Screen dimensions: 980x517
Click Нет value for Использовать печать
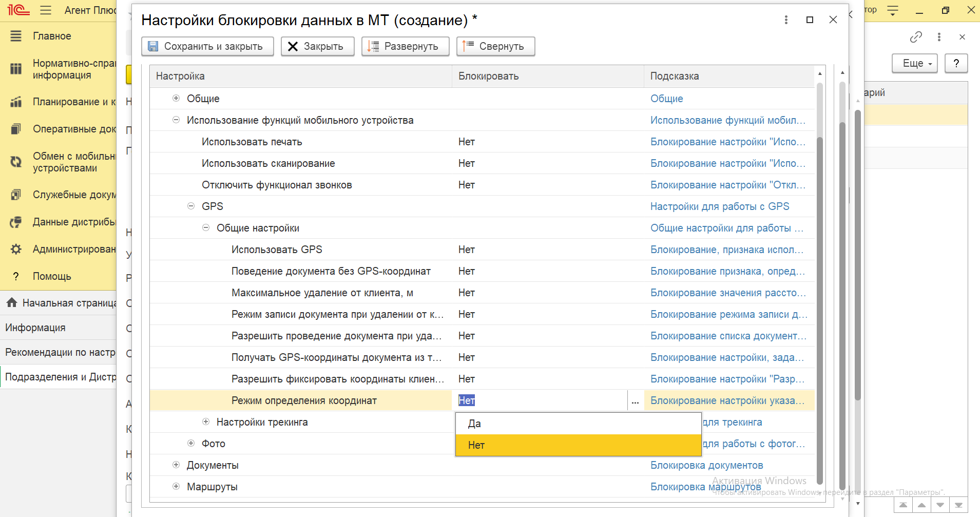coord(466,142)
